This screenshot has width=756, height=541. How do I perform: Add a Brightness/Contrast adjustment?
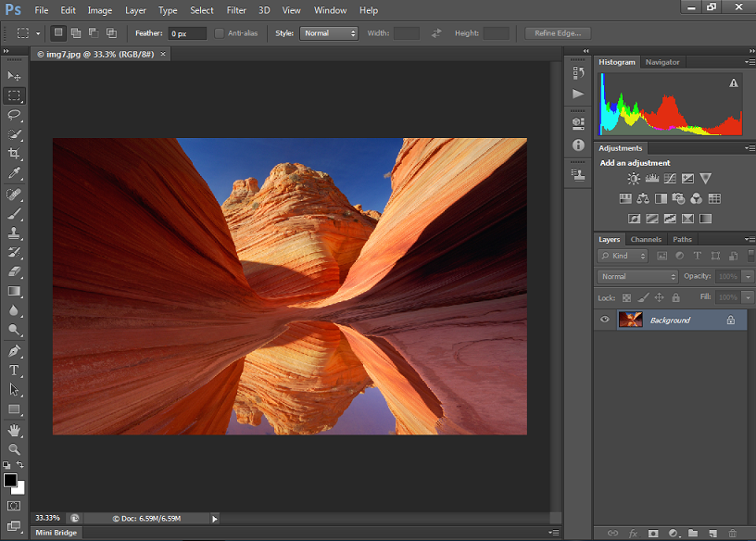(634, 178)
